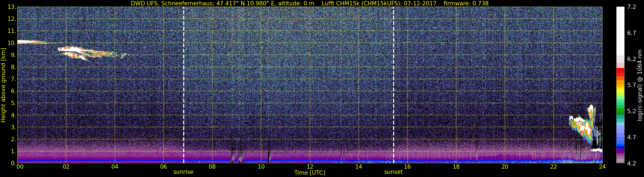
Task: Click the 'sunrise' label below the time axis
Action: pos(184,172)
